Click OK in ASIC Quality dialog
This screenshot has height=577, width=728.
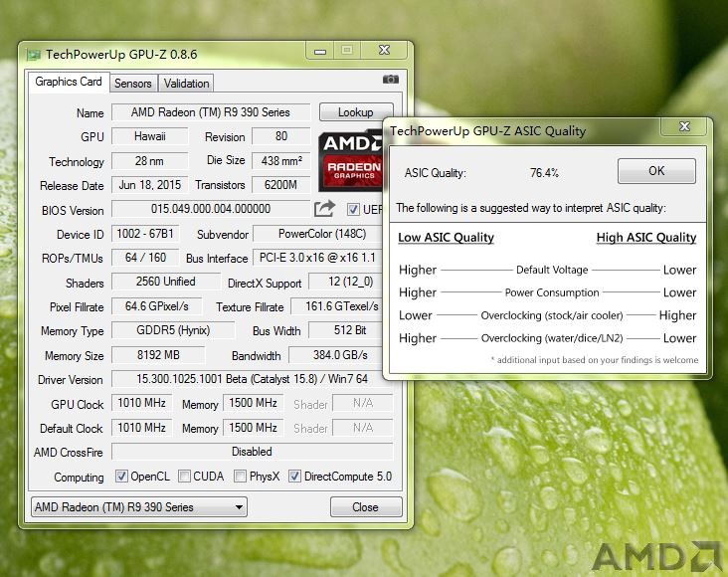pyautogui.click(x=656, y=171)
